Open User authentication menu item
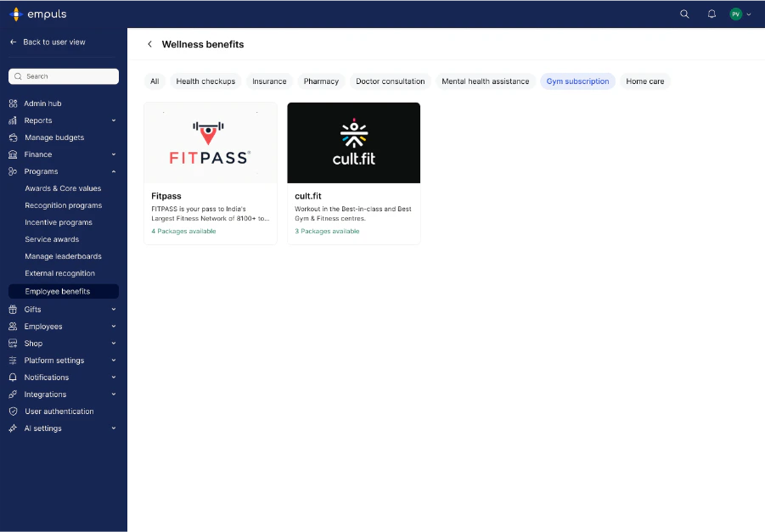Viewport: 765px width, 532px height. point(59,412)
